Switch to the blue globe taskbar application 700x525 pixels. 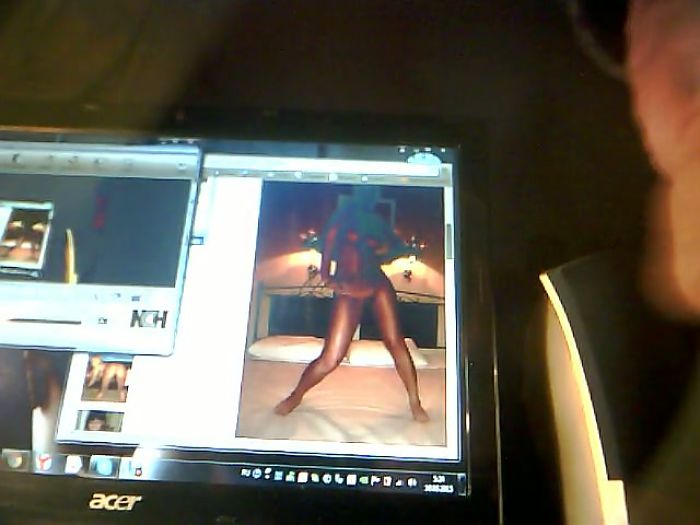click(x=102, y=466)
